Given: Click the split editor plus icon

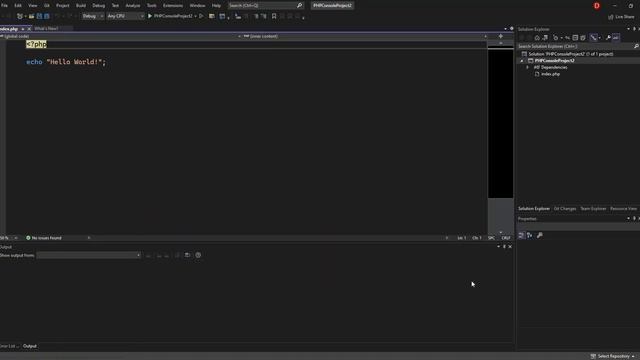Looking at the screenshot, I should pyautogui.click(x=500, y=36).
